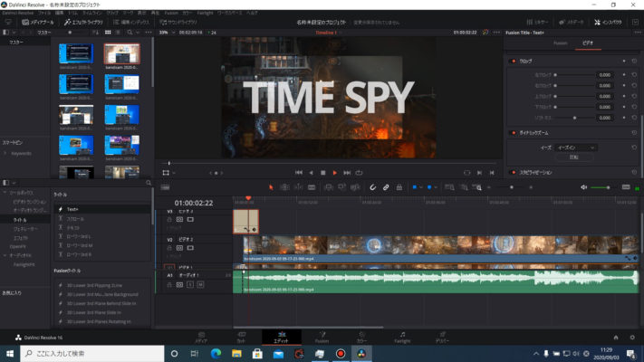The image size is (644, 362).
Task: Toggle the Dynamic Zoom enable switch
Action: point(514,133)
